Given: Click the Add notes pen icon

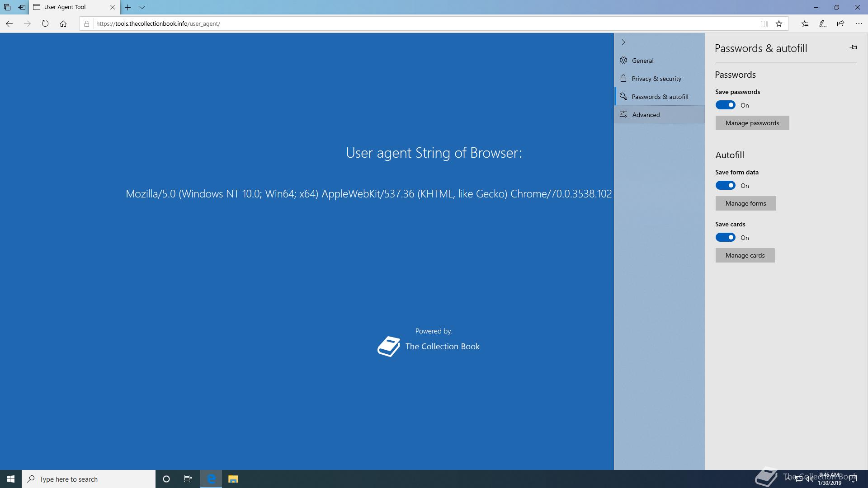Looking at the screenshot, I should (x=823, y=24).
